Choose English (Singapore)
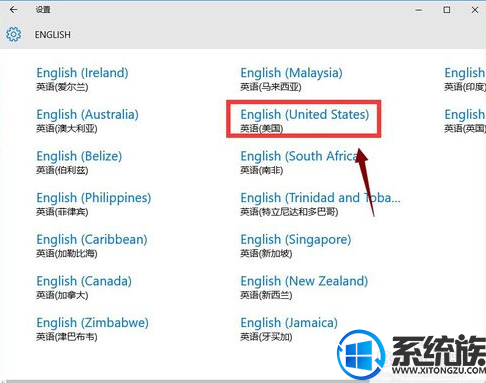486x383 pixels. (296, 246)
